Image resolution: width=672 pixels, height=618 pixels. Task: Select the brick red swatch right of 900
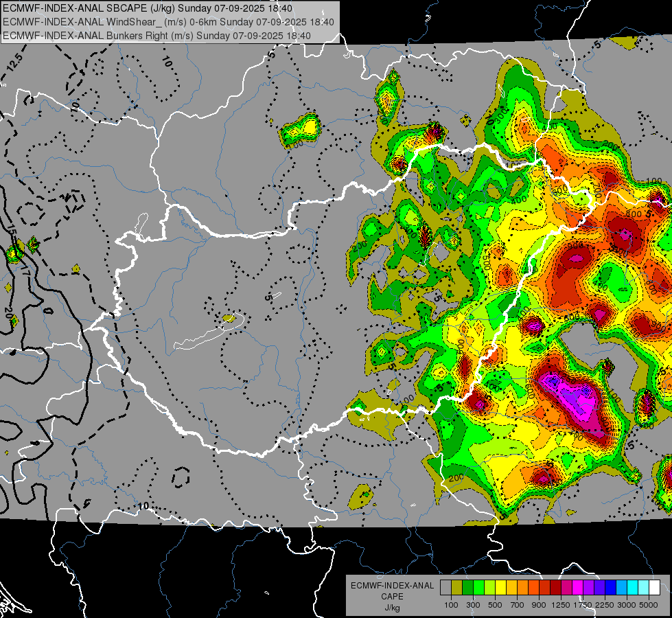[x=545, y=587]
